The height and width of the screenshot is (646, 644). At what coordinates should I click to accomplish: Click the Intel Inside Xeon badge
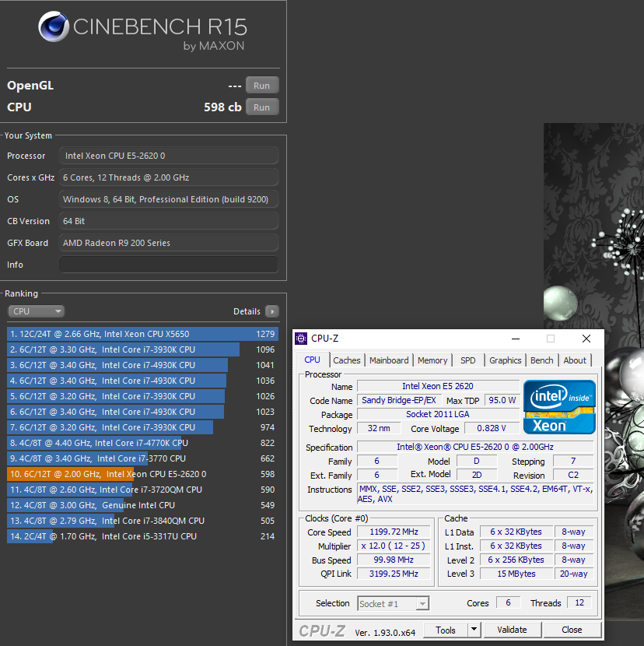click(x=559, y=406)
